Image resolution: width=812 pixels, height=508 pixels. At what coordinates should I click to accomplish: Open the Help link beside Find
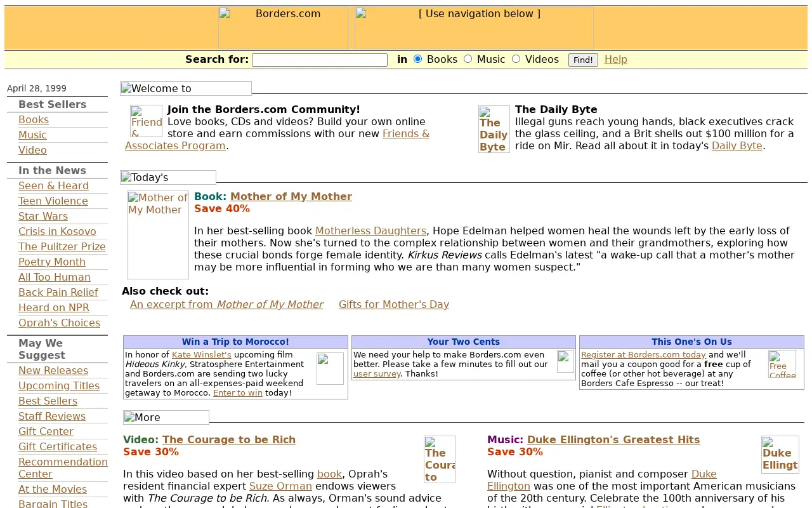615,59
